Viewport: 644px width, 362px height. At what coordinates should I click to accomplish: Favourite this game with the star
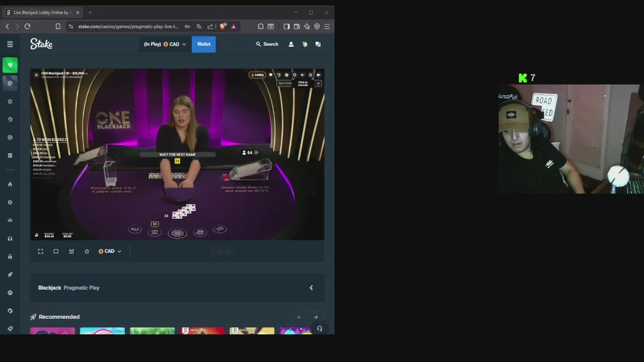pos(87,251)
